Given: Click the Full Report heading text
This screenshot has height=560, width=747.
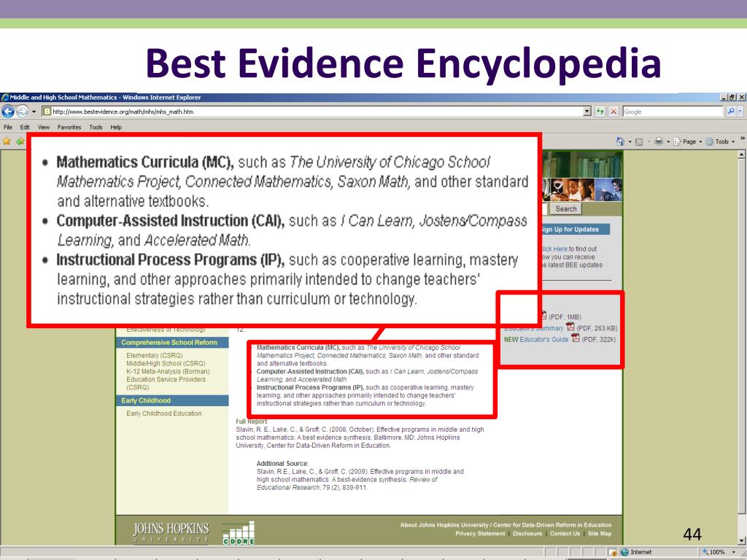Looking at the screenshot, I should coord(252,421).
